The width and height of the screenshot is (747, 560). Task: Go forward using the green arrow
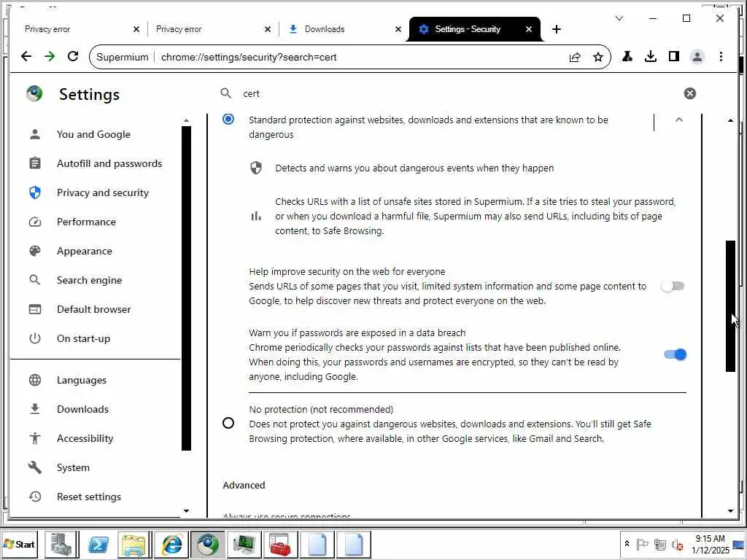click(x=50, y=57)
